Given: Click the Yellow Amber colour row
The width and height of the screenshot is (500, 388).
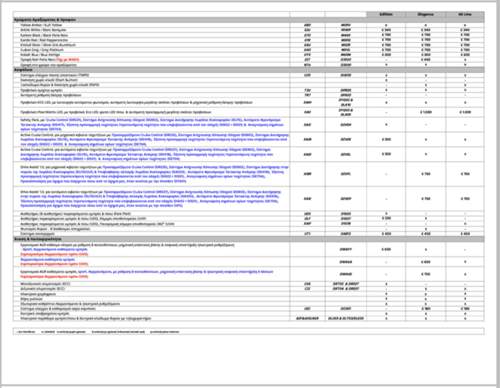Looking at the screenshot, I should pyautogui.click(x=249, y=25).
